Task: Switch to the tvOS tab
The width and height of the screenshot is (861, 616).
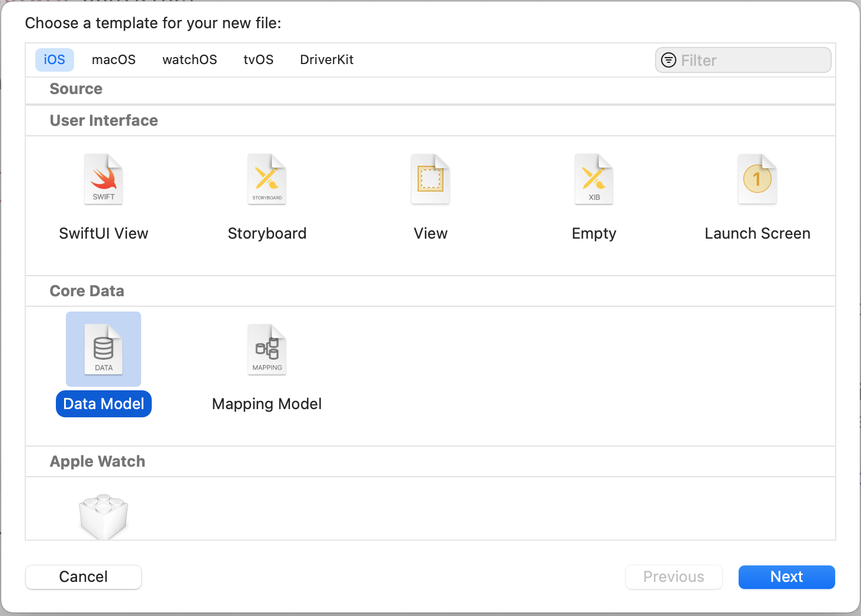Action: click(x=258, y=59)
